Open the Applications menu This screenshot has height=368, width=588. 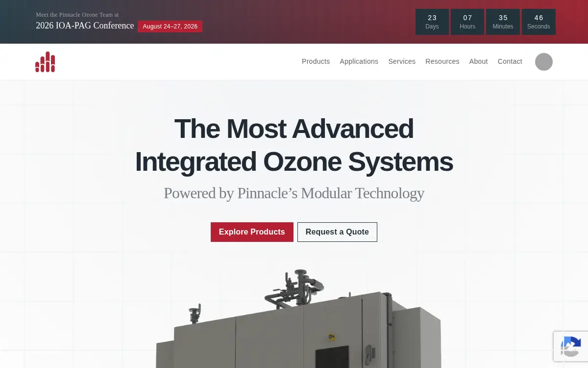click(359, 61)
